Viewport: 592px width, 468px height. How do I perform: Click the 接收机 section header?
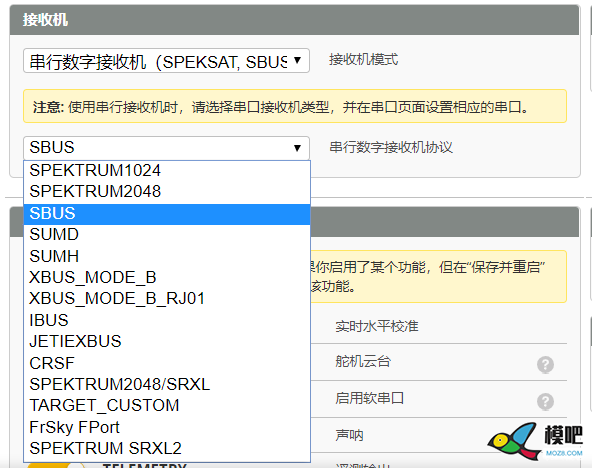click(x=294, y=20)
